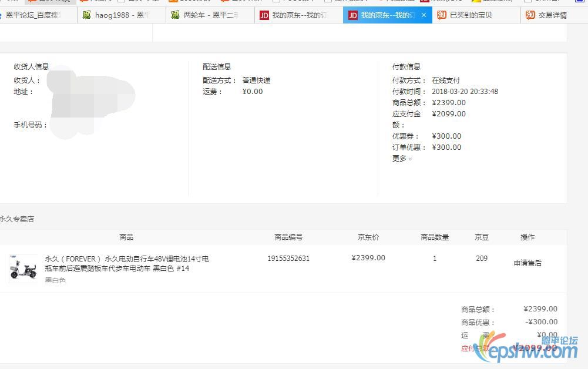This screenshot has height=369, width=588.
Task: Open the 已买到的宝贝 Taobao tab
Action: [476, 15]
